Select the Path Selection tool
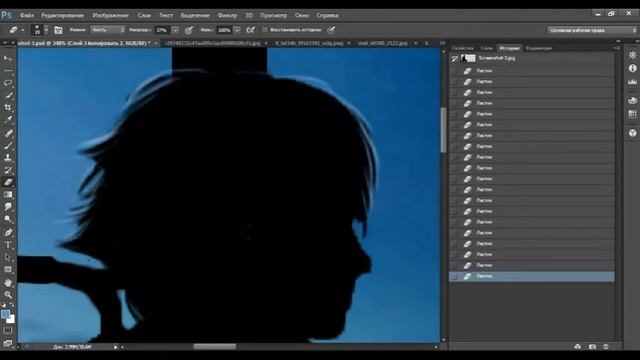 pyautogui.click(x=8, y=257)
